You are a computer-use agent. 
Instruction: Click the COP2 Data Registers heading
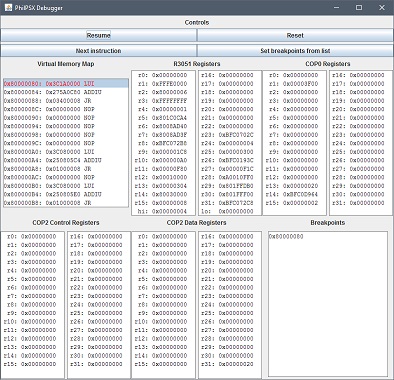click(196, 222)
